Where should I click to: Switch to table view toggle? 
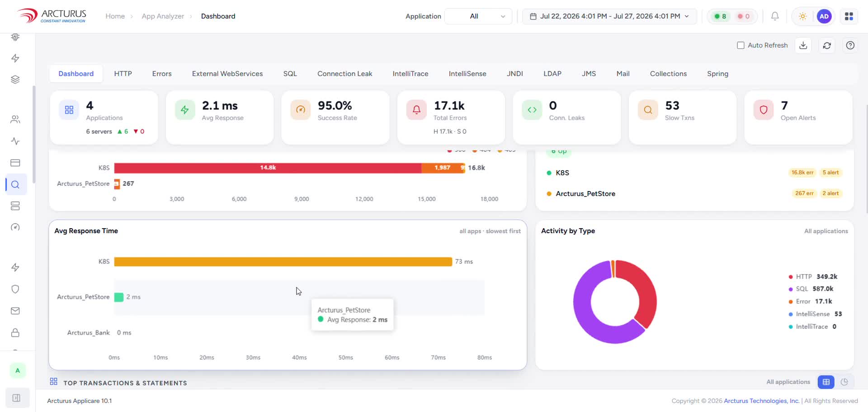point(826,382)
